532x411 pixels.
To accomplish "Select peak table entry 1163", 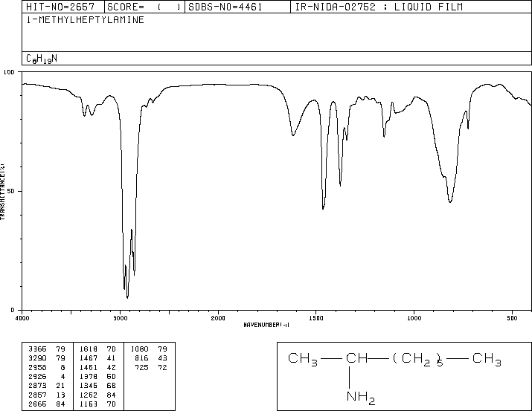I will pos(97,404).
